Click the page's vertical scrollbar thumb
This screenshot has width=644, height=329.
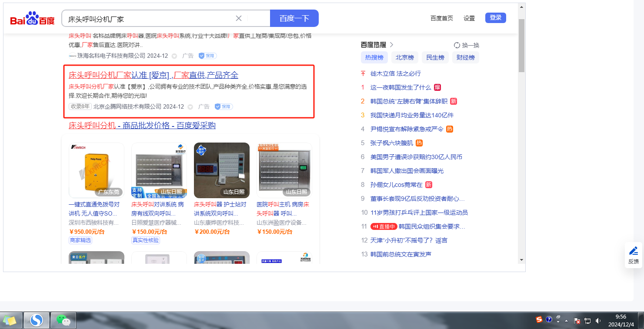521,46
